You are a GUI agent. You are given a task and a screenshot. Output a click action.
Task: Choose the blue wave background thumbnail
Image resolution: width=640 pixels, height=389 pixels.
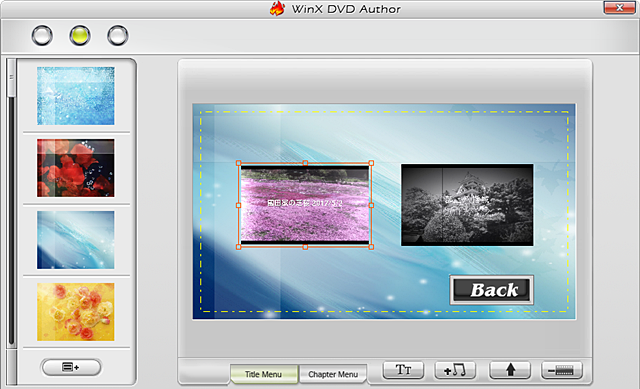click(x=76, y=240)
